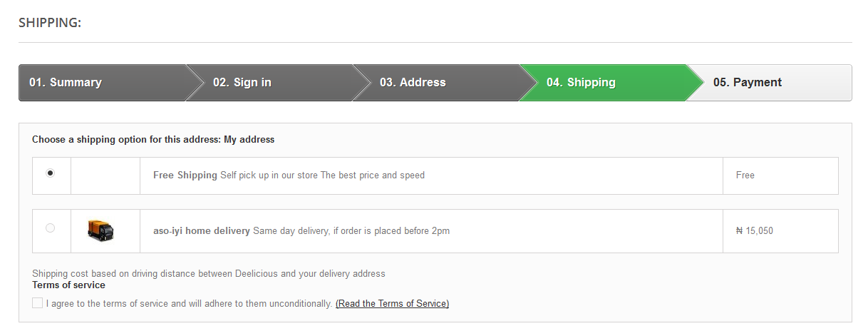Click the 'Same day delivery' description text
Screen dimensions: 868x331
[x=351, y=231]
